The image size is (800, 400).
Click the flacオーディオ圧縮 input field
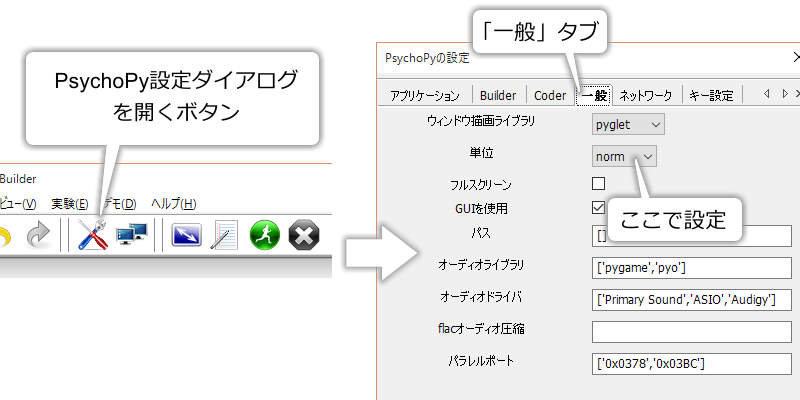(x=691, y=332)
